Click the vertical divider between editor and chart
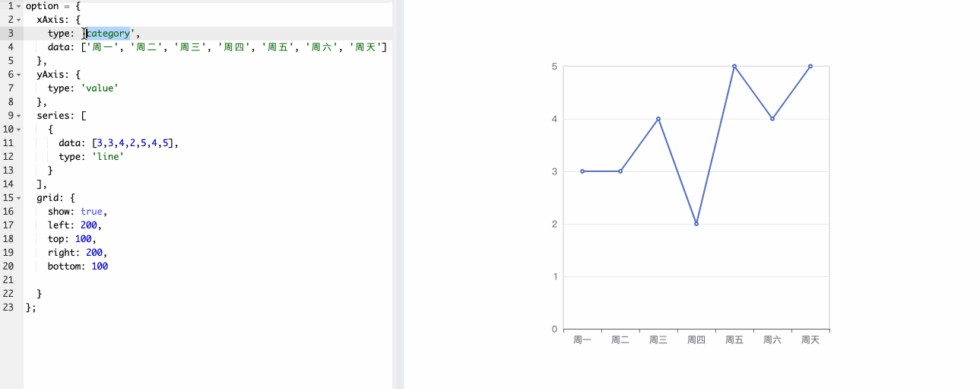980x389 pixels. pos(398,194)
